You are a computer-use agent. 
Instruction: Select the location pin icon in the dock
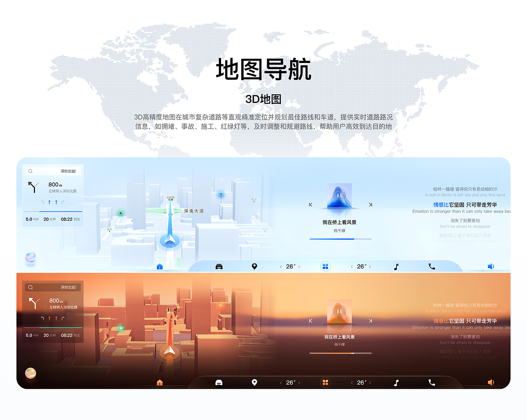click(254, 266)
